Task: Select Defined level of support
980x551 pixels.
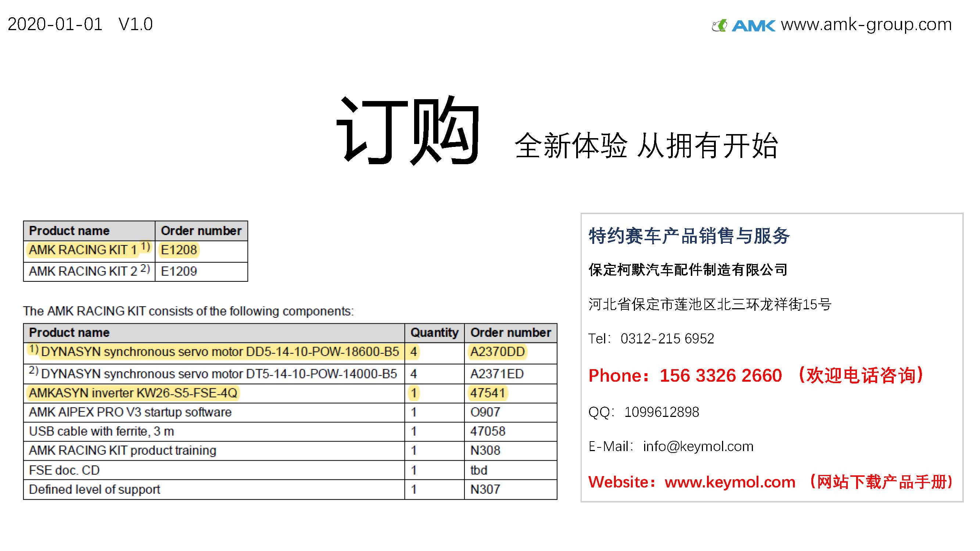Action: pyautogui.click(x=94, y=489)
